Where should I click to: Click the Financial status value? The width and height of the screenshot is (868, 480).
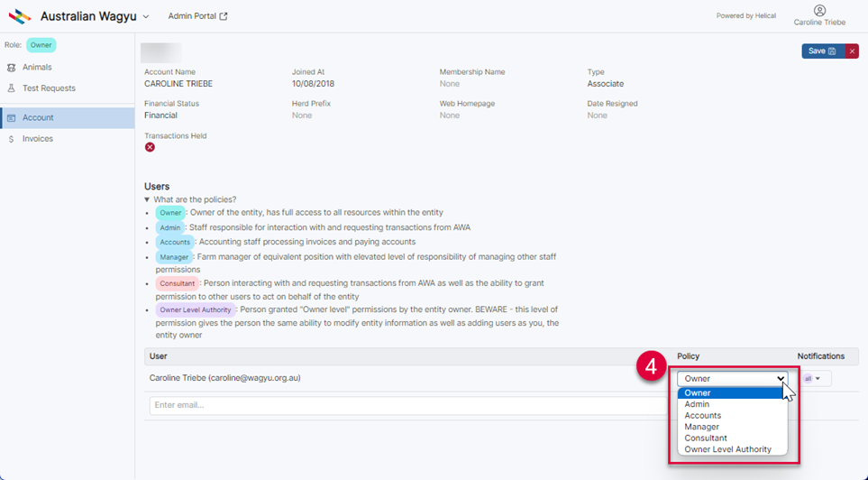(x=160, y=115)
